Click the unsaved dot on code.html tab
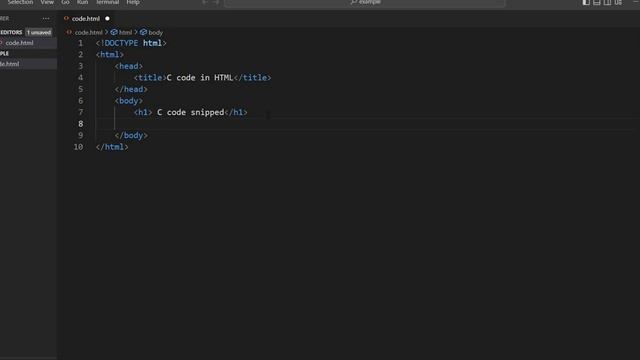 tap(107, 18)
